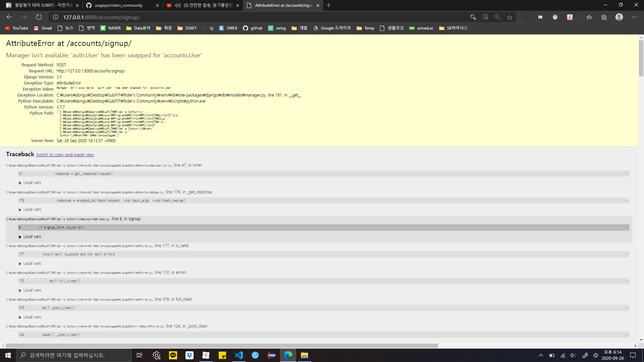
Task: Open Visual Studio Code from taskbar
Action: click(239, 355)
